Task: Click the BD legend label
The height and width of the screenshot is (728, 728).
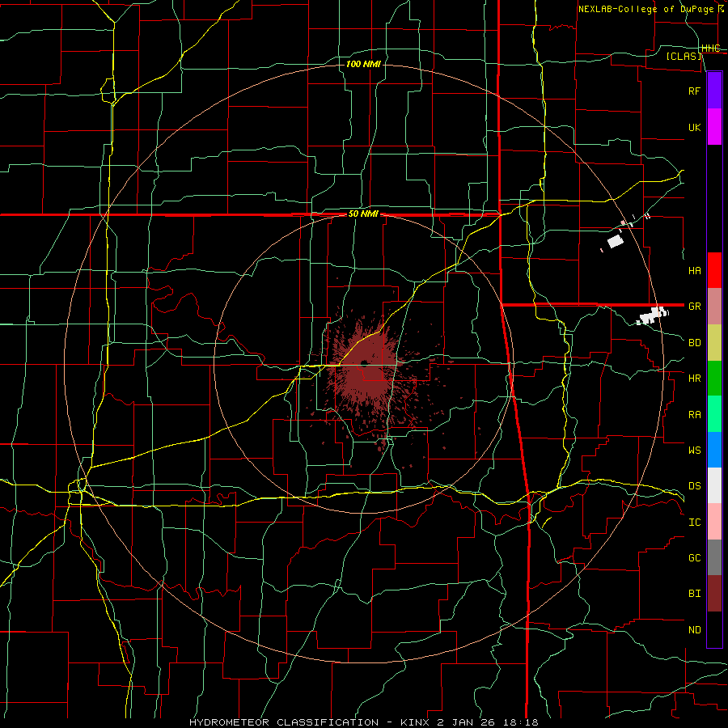Action: (x=694, y=343)
